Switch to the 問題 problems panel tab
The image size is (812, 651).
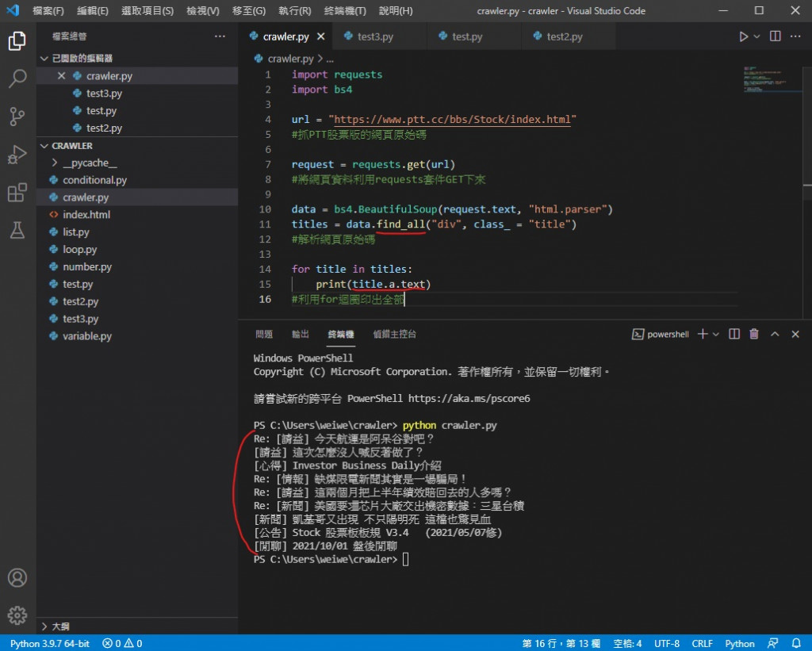pyautogui.click(x=264, y=334)
